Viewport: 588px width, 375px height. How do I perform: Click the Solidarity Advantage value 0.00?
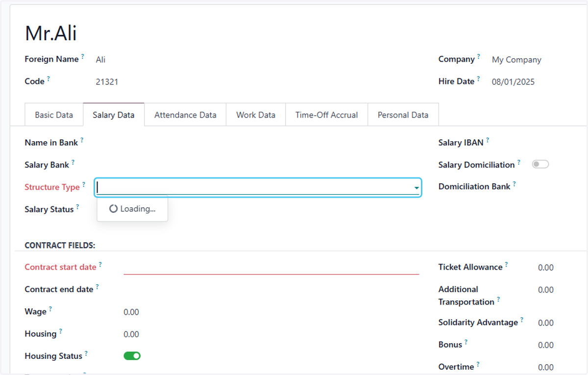click(x=546, y=323)
